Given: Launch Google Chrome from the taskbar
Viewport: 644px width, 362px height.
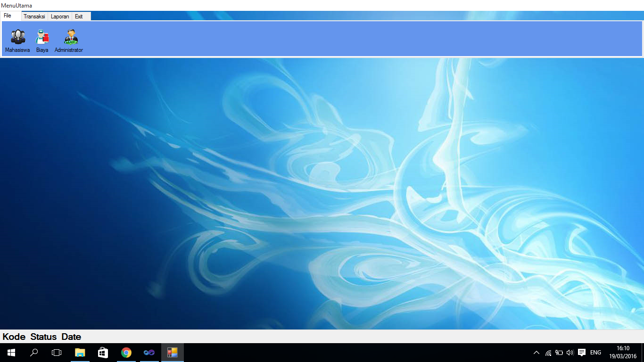Looking at the screenshot, I should tap(126, 352).
